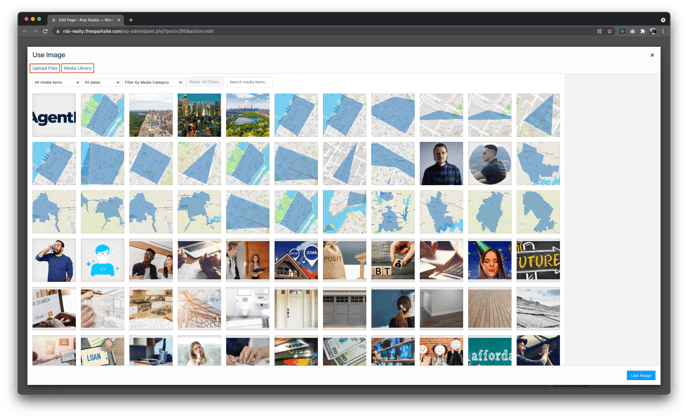
Task: Click the blue Use Image button
Action: 641,375
